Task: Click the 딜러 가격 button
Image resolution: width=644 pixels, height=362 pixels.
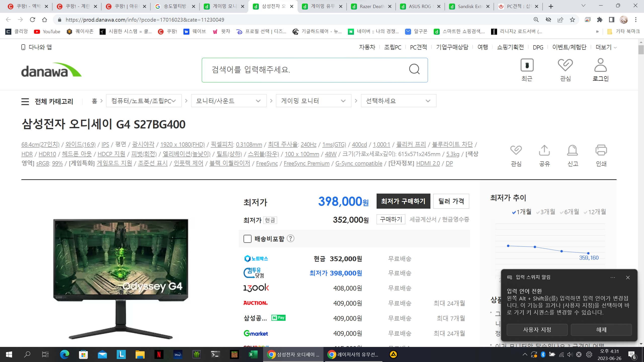Action: 451,201
